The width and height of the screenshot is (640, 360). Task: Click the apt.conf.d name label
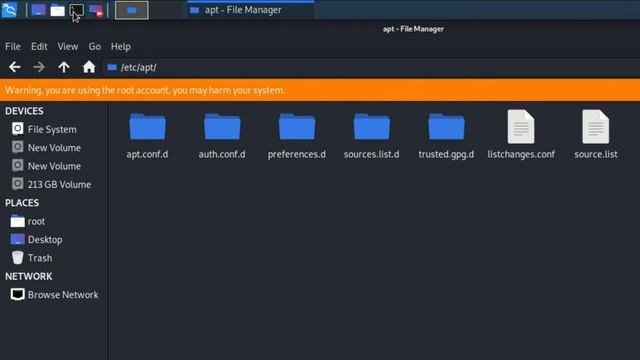[147, 154]
